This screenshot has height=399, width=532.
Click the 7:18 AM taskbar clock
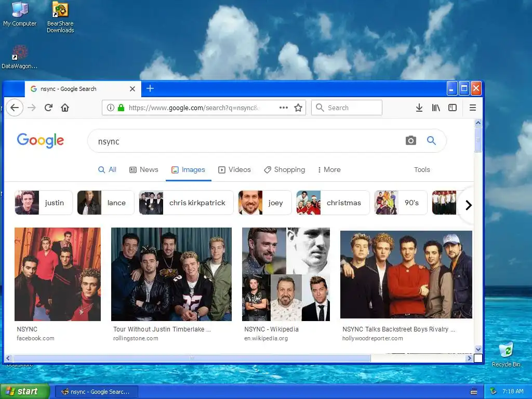(513, 391)
